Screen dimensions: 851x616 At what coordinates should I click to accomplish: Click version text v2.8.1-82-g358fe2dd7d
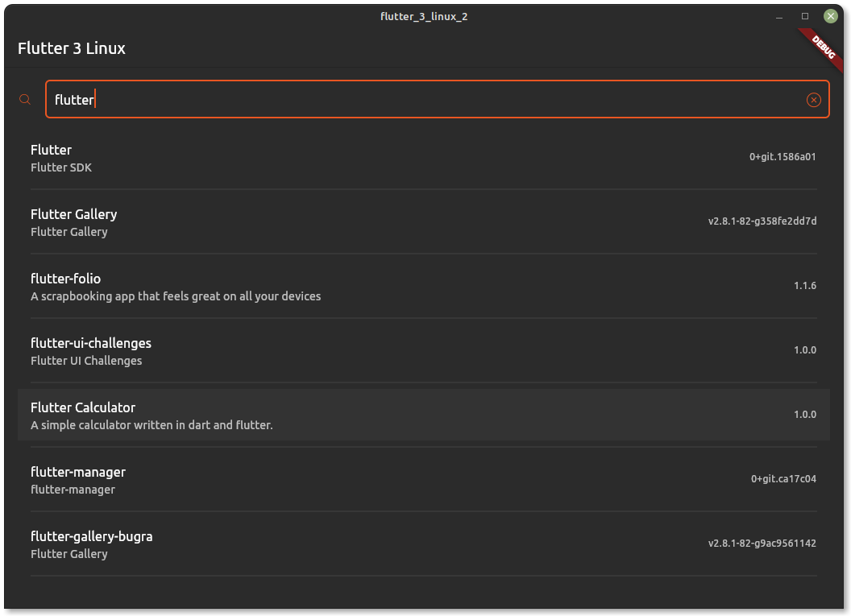click(x=762, y=221)
